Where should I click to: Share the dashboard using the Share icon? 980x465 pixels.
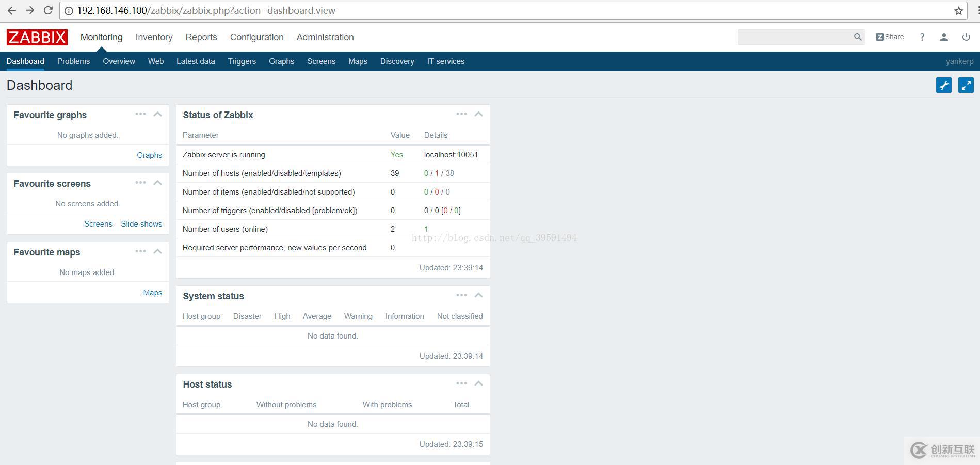[x=889, y=37]
